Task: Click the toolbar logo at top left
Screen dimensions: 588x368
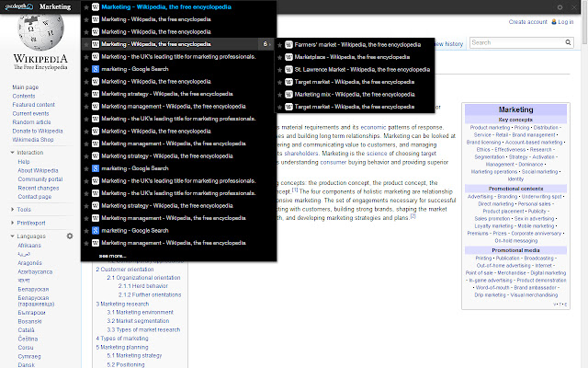Action: click(x=18, y=7)
